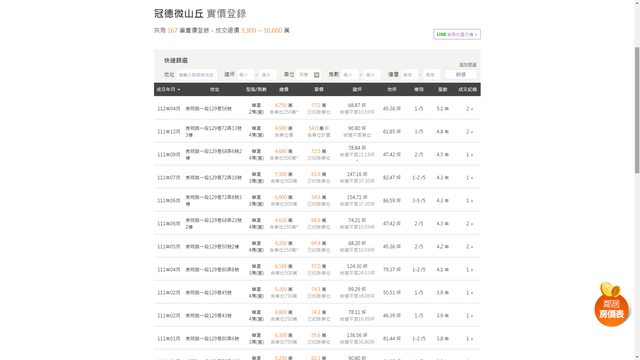Click the 總價 minimum price field
Screen dimensions: 640x360
pos(409,75)
